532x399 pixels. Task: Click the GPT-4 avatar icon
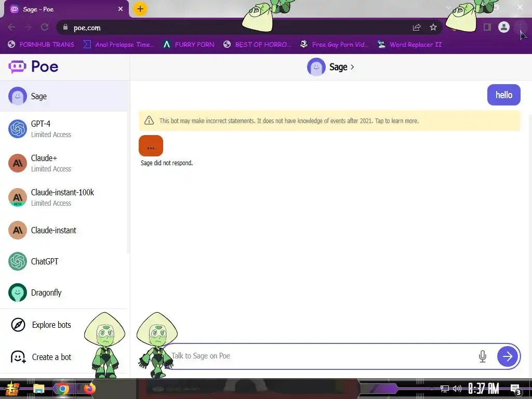[18, 129]
